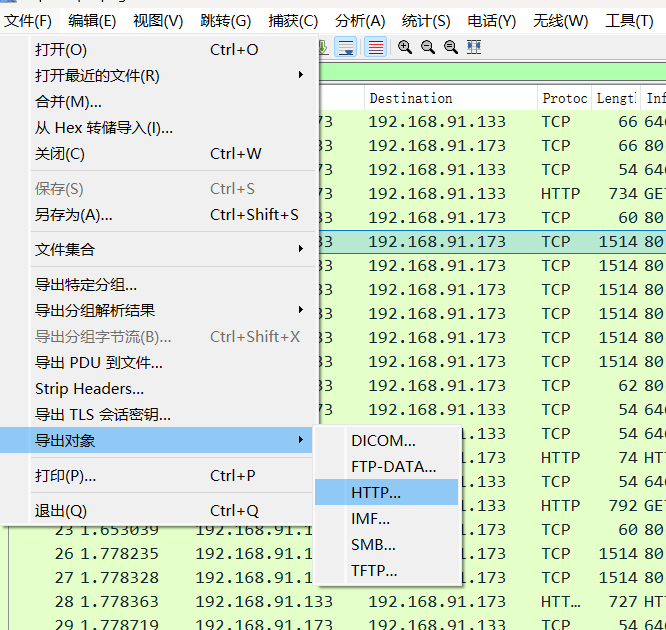666x630 pixels.
Task: Zoom out on packet text
Action: point(428,47)
